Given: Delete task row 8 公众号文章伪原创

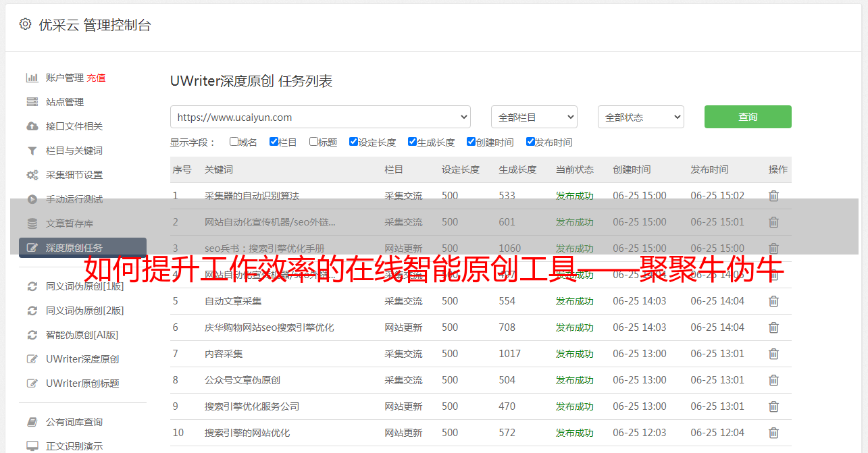Looking at the screenshot, I should (x=774, y=380).
